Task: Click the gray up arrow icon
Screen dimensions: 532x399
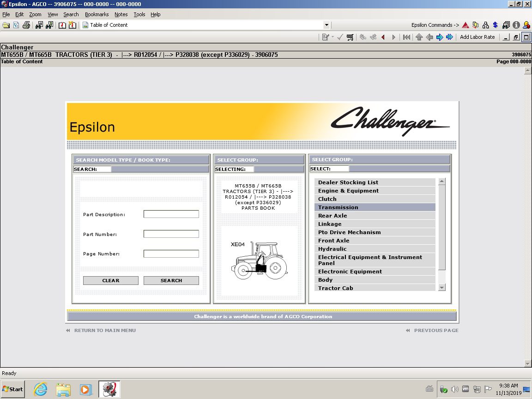Action: coord(419,37)
